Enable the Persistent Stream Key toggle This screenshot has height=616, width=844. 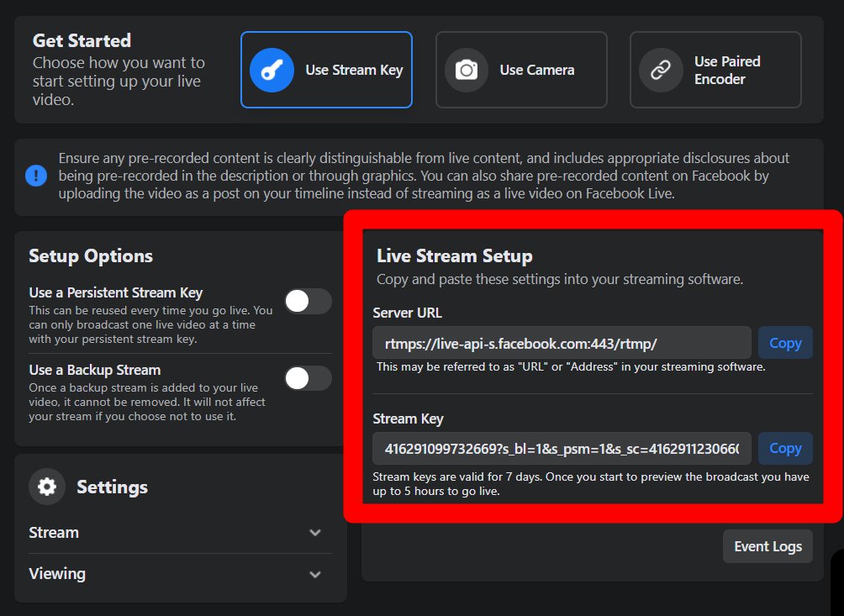pyautogui.click(x=308, y=301)
